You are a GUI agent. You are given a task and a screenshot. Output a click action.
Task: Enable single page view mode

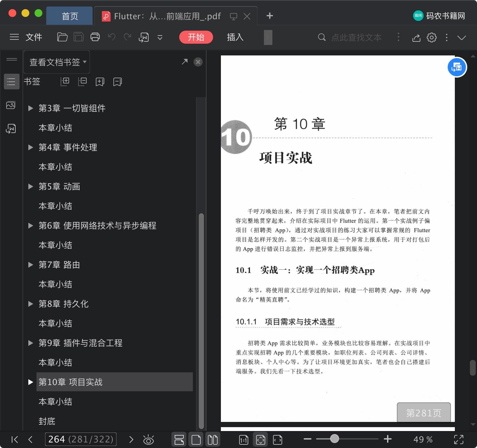[196, 440]
